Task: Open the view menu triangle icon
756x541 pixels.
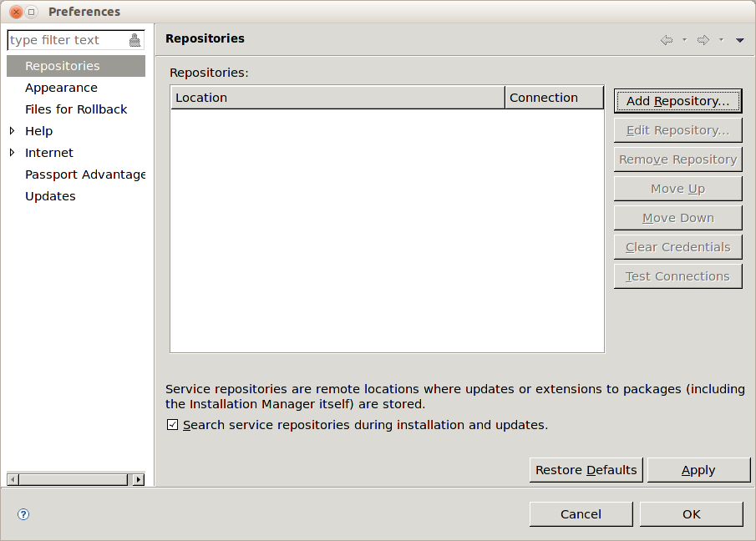Action: pyautogui.click(x=740, y=40)
